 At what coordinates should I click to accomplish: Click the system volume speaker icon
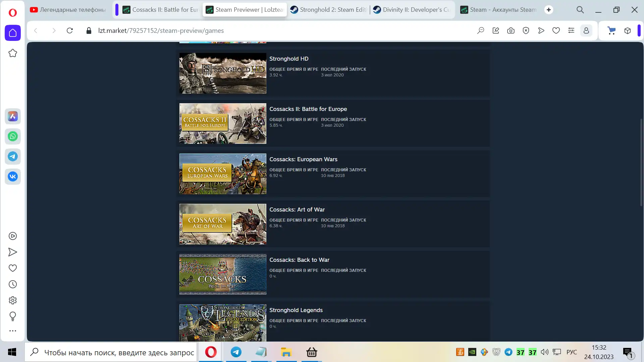click(x=544, y=352)
